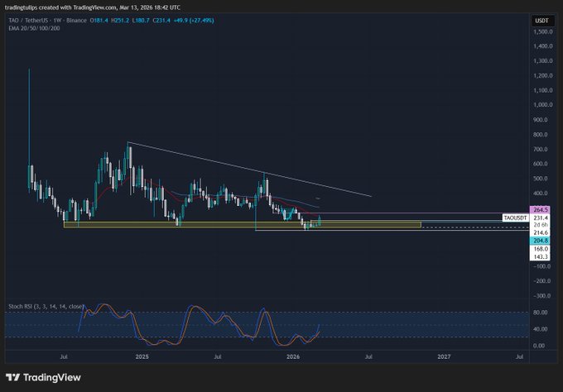Click the high value H251.2
Image resolution: width=563 pixels, height=392 pixels.
click(x=120, y=21)
